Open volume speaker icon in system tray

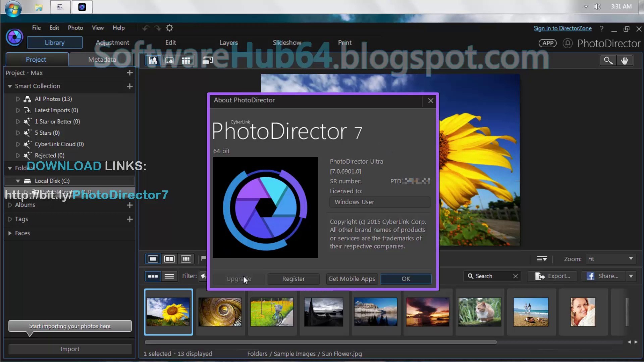[x=597, y=7]
